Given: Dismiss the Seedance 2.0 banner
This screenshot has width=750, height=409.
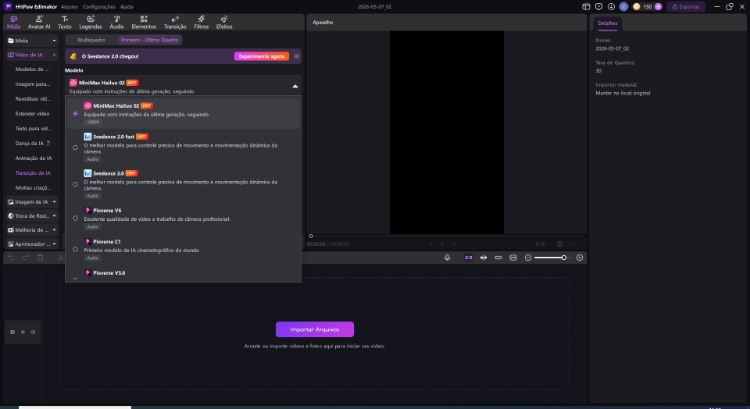Looking at the screenshot, I should click(297, 56).
